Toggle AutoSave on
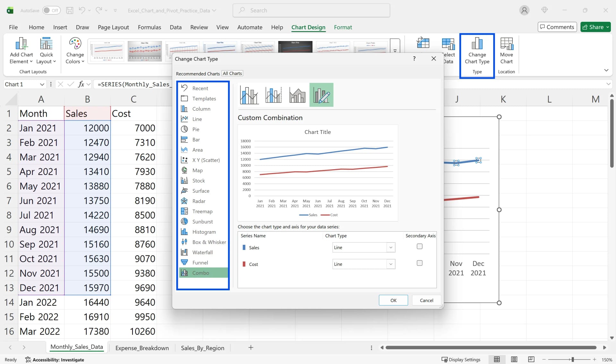Screen dimensions: 616x364 [52, 10]
